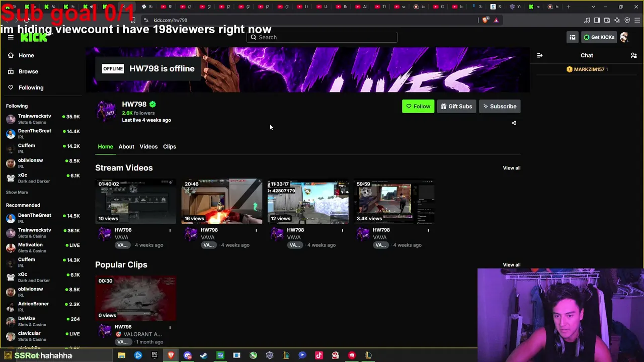Image resolution: width=644 pixels, height=362 pixels.
Task: Open Trainwreckstv under Following
Action: point(43,119)
